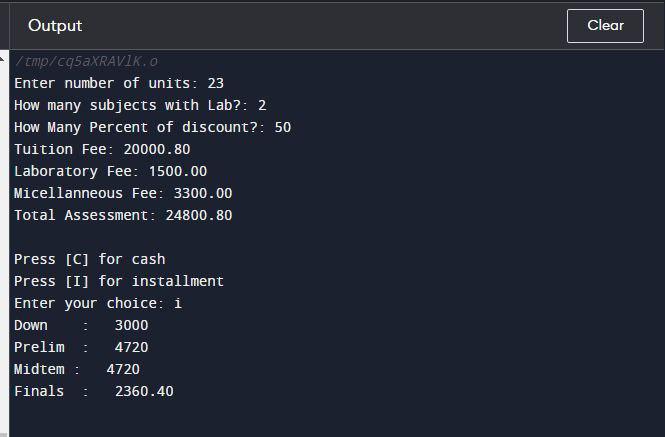Click the 'Finals : 2360.40' line
Image resolution: width=665 pixels, height=437 pixels.
pyautogui.click(x=94, y=392)
